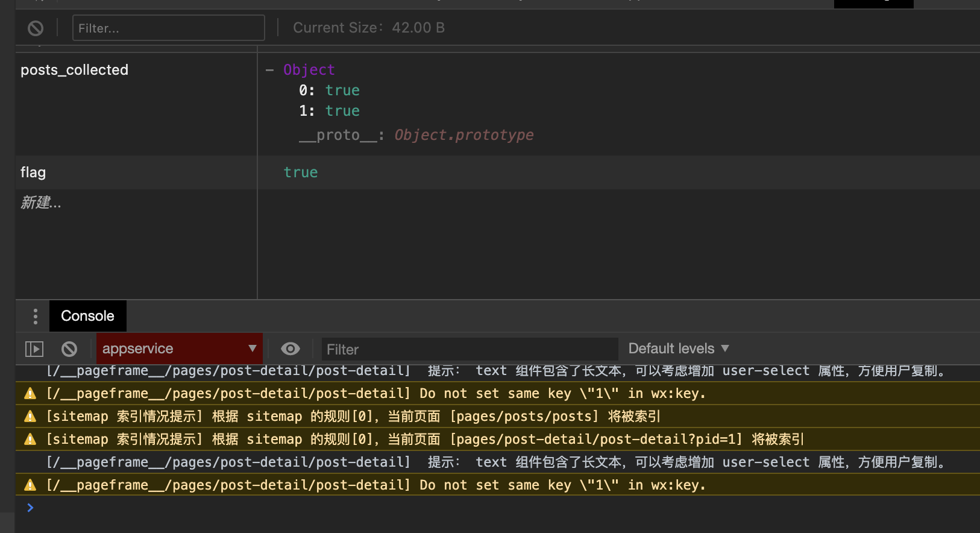Select the posts_collected storage key

pos(75,70)
